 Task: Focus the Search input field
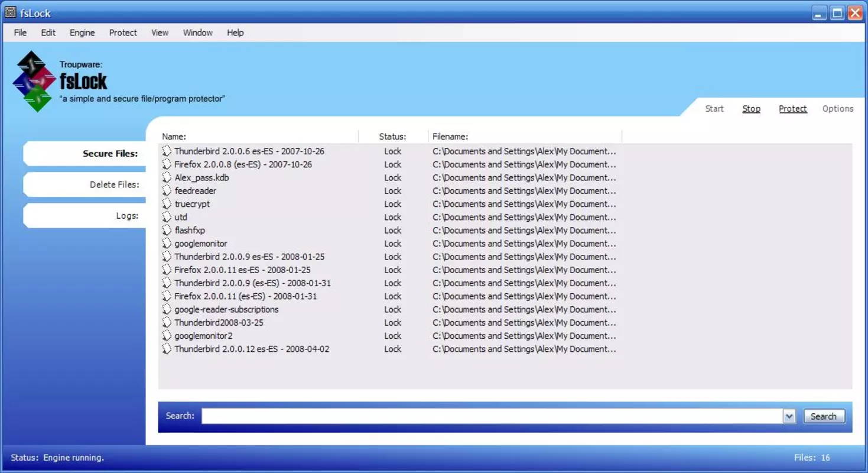(x=492, y=416)
